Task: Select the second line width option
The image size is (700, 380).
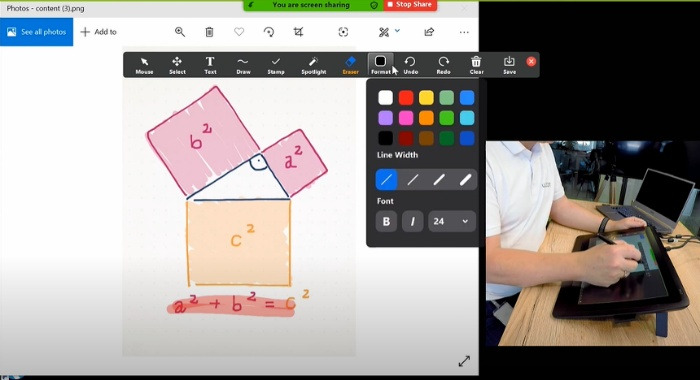Action: [413, 180]
